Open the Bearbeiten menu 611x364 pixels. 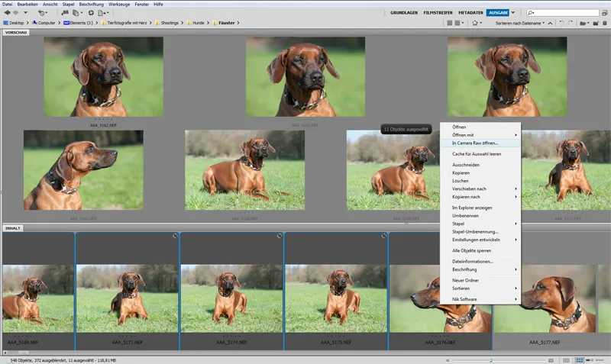coord(27,5)
